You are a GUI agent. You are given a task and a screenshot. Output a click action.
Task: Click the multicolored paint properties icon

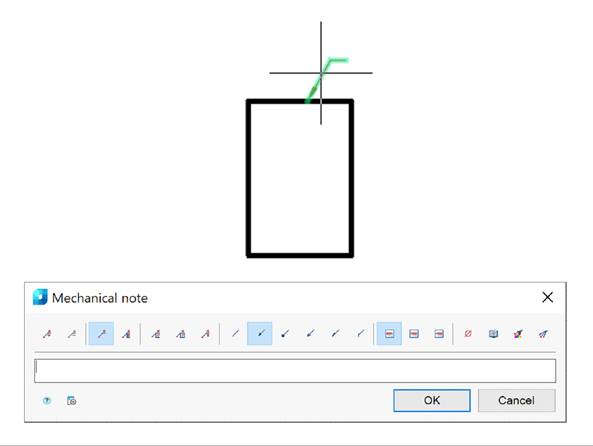click(x=518, y=334)
